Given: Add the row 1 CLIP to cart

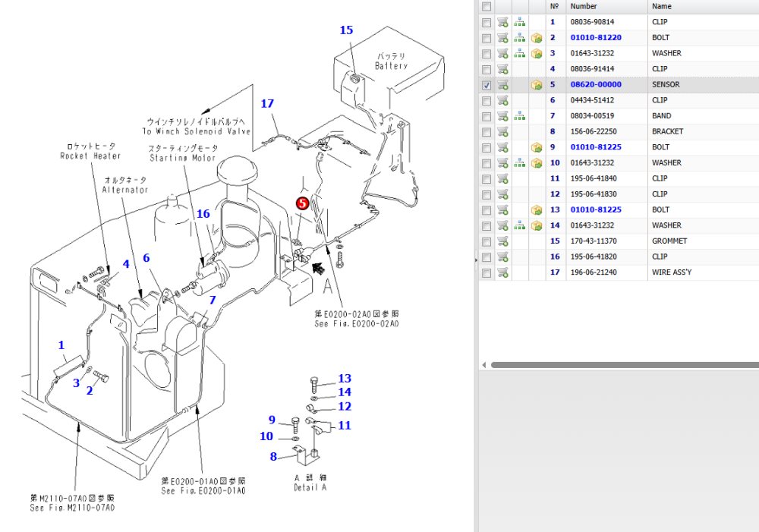Looking at the screenshot, I should [x=503, y=22].
